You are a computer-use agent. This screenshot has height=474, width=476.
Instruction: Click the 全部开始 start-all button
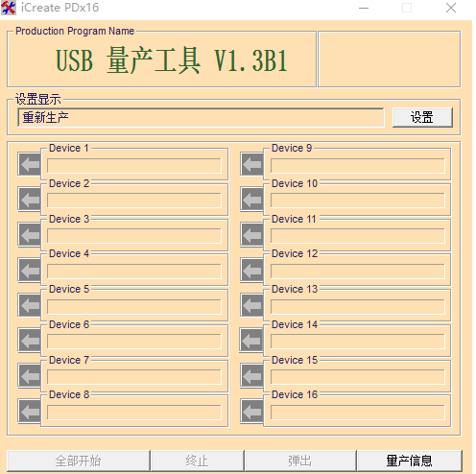(x=79, y=461)
